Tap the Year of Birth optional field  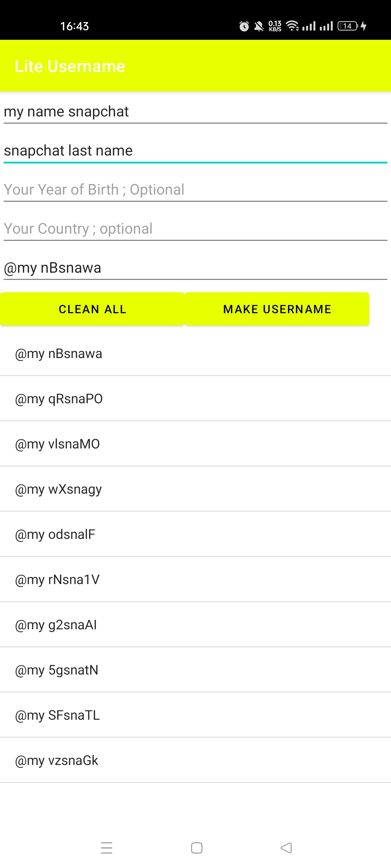pos(195,190)
